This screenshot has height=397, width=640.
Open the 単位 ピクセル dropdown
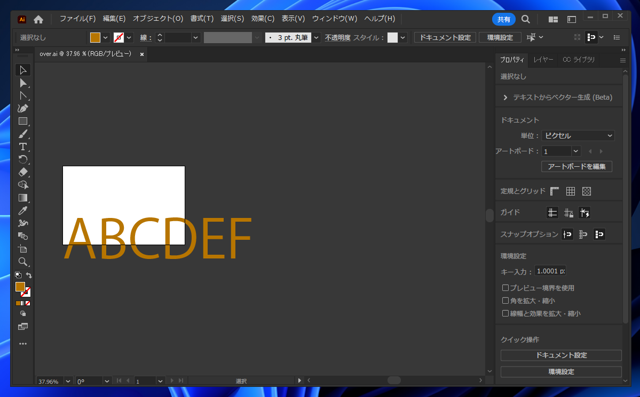tap(578, 135)
